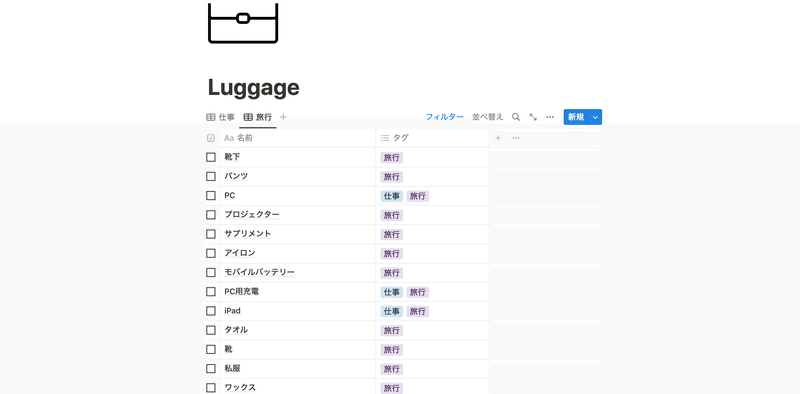Click the 旅行 tag in iPad row
800x394 pixels.
pos(418,311)
